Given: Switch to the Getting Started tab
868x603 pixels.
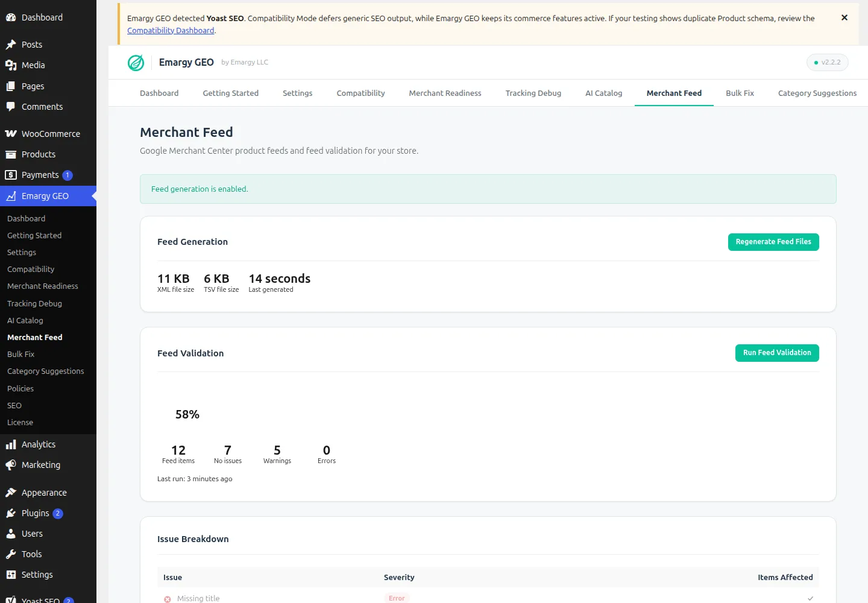Looking at the screenshot, I should click(x=231, y=93).
